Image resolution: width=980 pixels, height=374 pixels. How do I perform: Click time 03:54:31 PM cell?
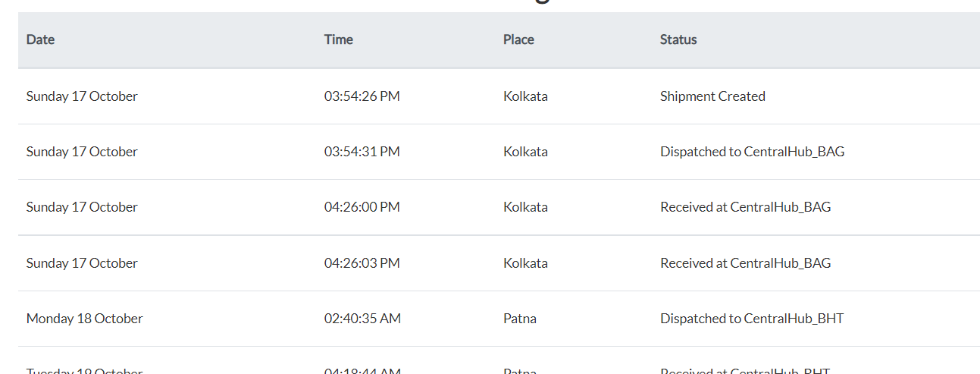pyautogui.click(x=362, y=152)
